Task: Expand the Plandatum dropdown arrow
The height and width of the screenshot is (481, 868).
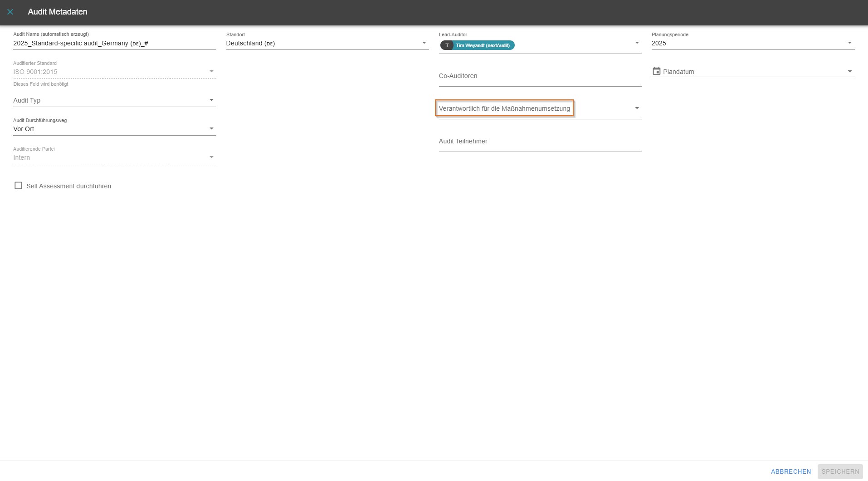Action: pos(849,72)
